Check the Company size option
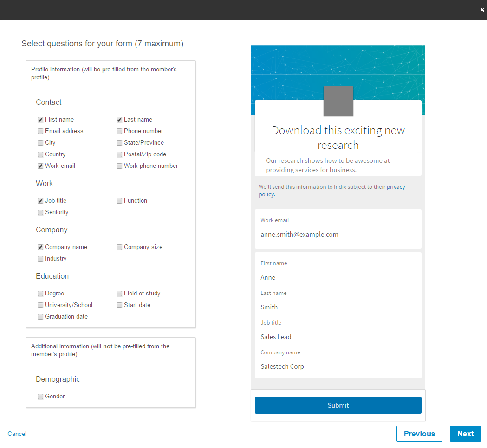 (120, 247)
